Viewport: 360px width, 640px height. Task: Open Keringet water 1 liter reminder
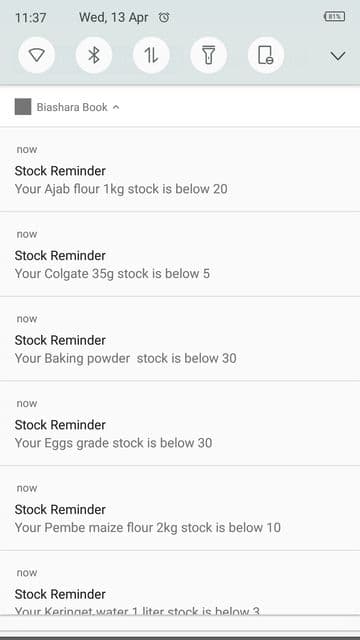coord(180,583)
